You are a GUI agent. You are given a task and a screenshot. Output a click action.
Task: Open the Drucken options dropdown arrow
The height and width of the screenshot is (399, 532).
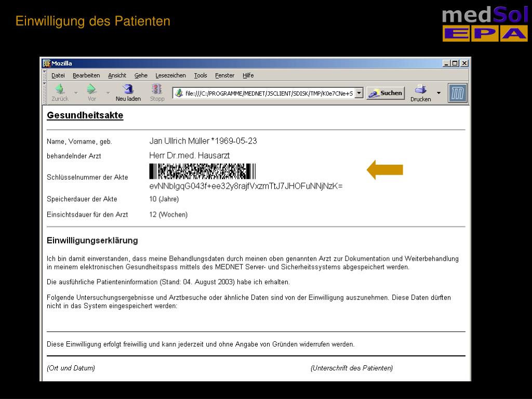[x=438, y=92]
